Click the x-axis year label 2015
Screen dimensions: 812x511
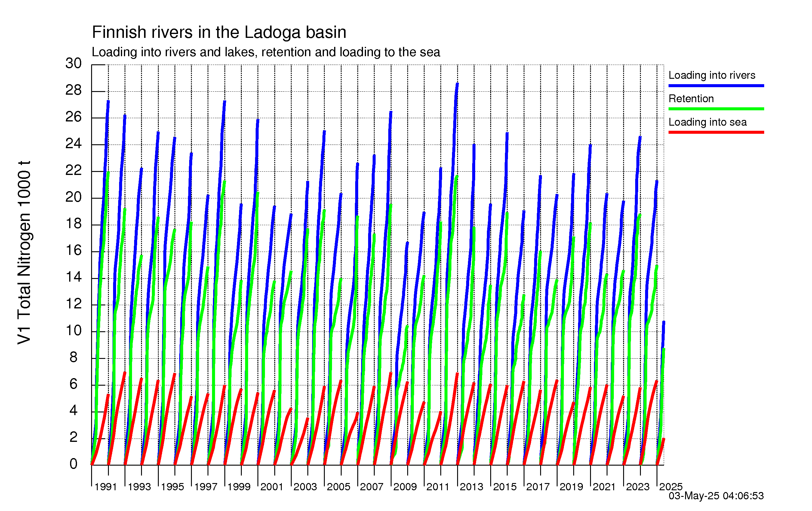[x=505, y=487]
